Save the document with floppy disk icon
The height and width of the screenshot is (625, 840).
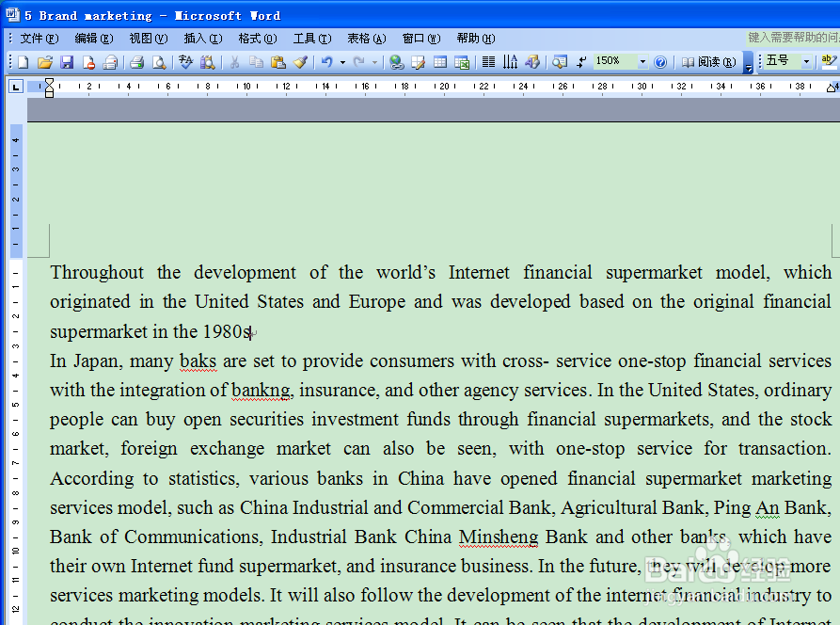[x=67, y=62]
